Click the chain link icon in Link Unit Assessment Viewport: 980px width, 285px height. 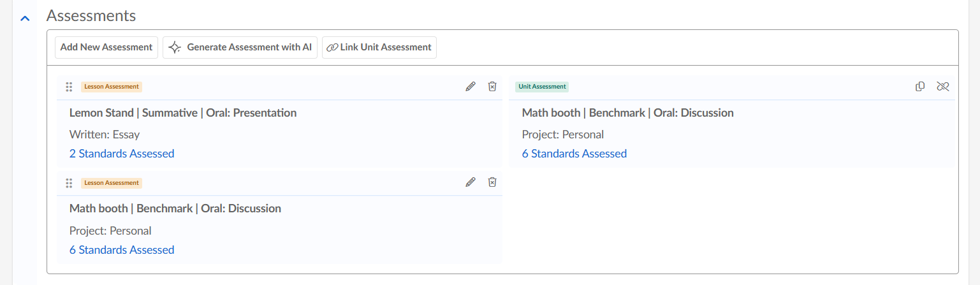tap(332, 47)
